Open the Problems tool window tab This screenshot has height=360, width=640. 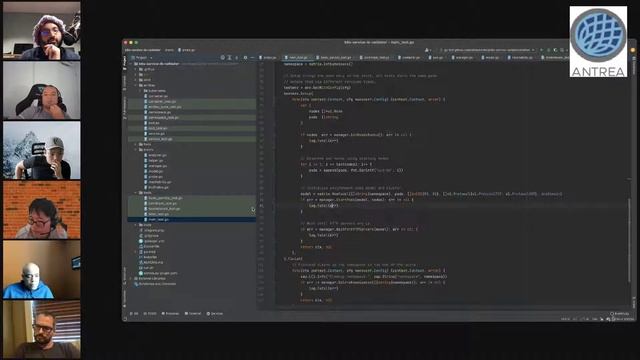(171, 313)
